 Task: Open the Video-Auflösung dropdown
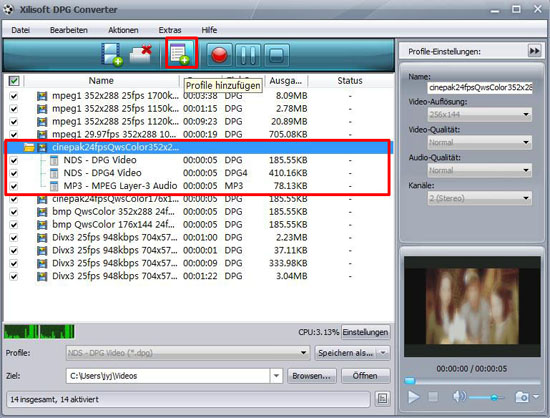[x=479, y=114]
